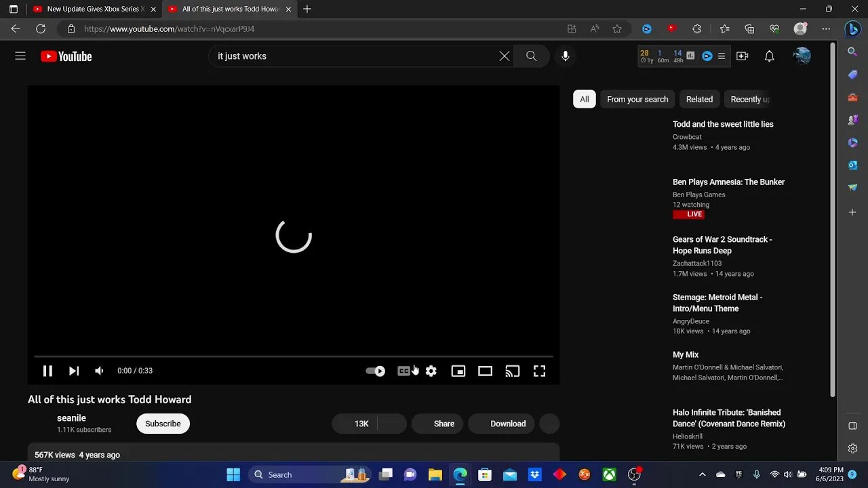The height and width of the screenshot is (488, 868).
Task: Open sidebar settings gear in Edge
Action: tap(852, 449)
